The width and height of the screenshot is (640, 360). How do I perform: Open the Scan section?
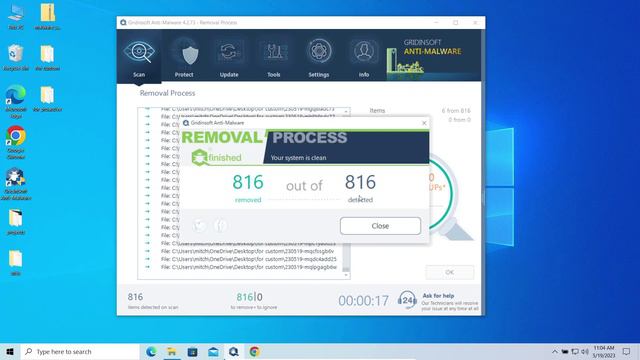click(139, 57)
